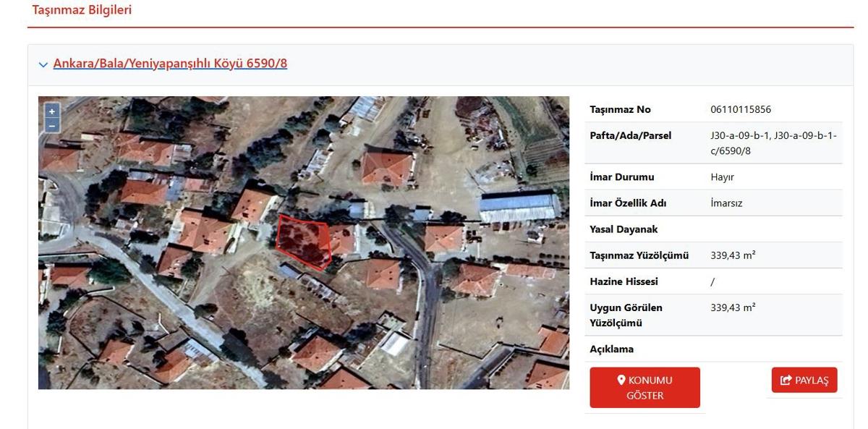868x429 pixels.
Task: Click the Taşınmaz Yüzölçümü 339,43 m² value
Action: [733, 255]
